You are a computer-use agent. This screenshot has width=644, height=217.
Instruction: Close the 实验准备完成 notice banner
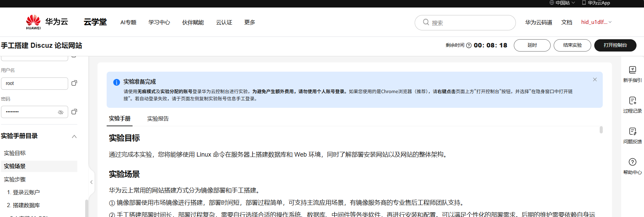(595, 79)
